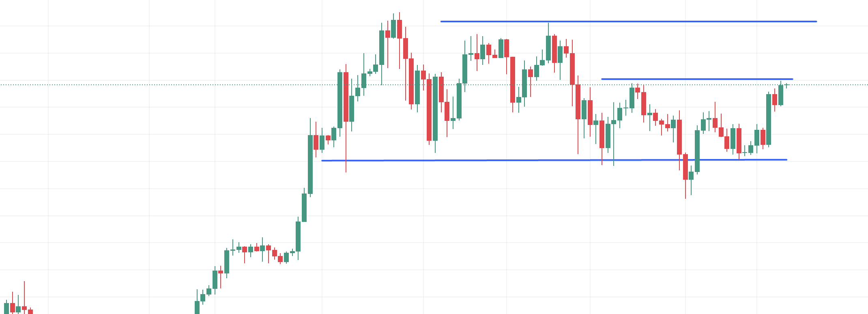The image size is (868, 314).
Task: Click the most recent candle at chart's right end
Action: tap(786, 85)
